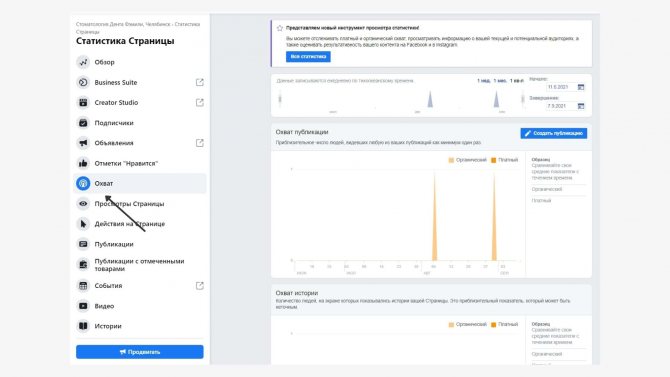The height and width of the screenshot is (377, 670).
Task: Click Органический benchmark in Охват публикации panel
Action: pos(547,189)
